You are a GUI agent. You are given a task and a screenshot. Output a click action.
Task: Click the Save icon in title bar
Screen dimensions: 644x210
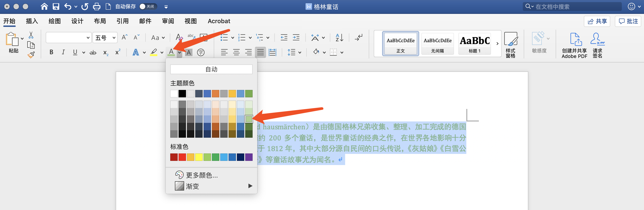[x=56, y=6]
